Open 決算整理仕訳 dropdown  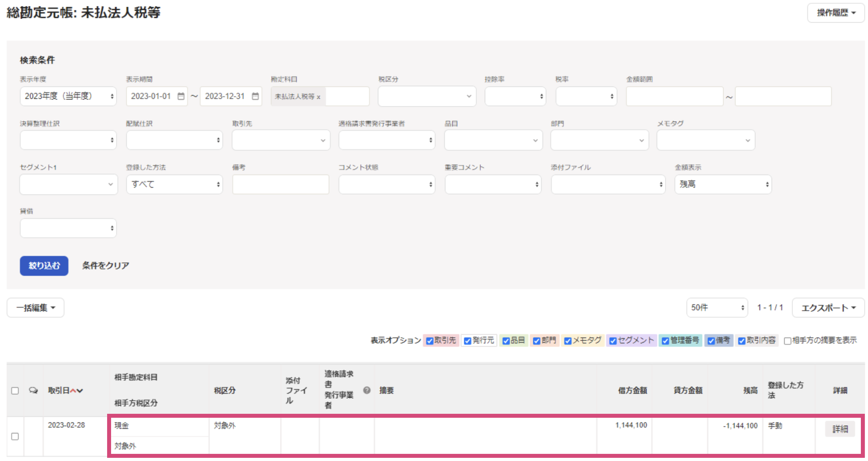click(68, 140)
